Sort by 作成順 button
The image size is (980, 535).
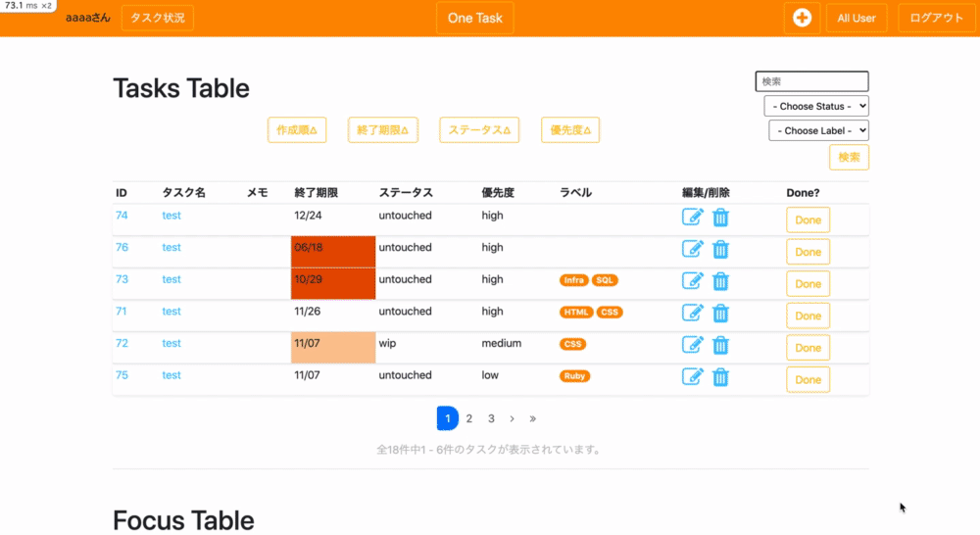[297, 130]
